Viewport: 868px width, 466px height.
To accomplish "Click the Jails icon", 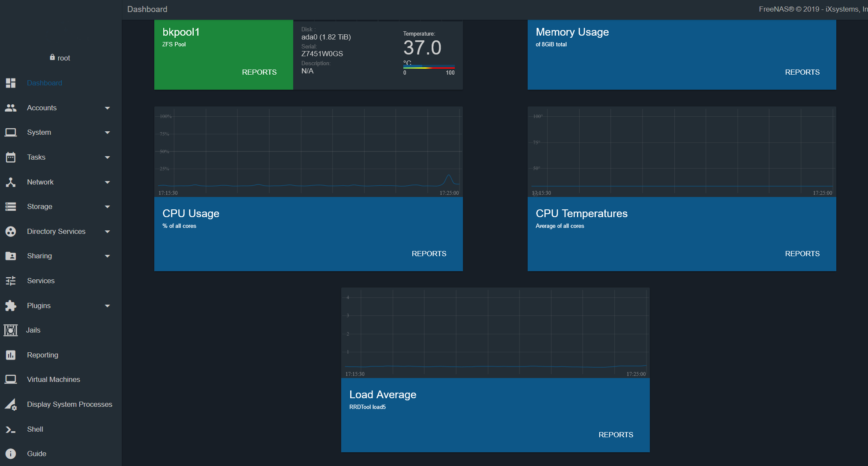I will tap(11, 330).
